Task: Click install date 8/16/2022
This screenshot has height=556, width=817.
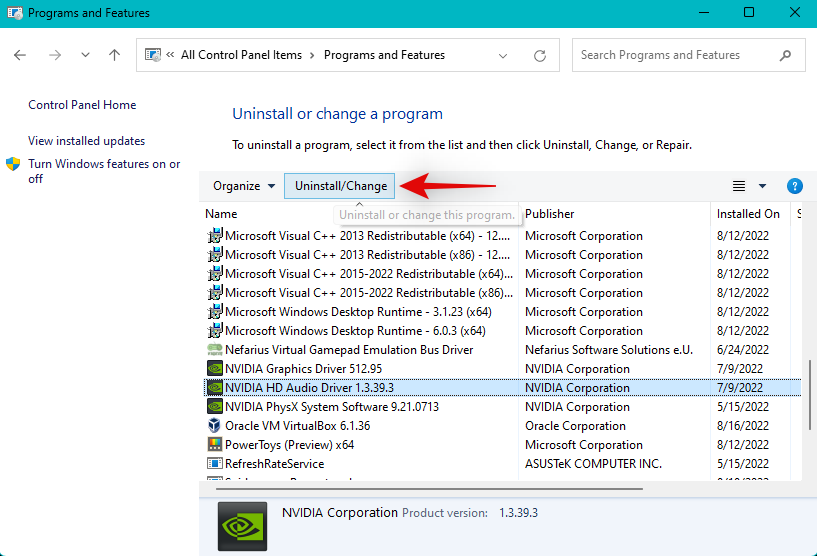Action: 742,426
